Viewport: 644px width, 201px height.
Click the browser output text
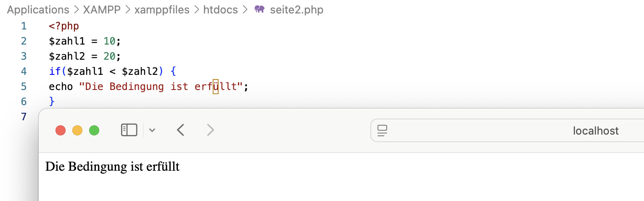click(x=112, y=167)
